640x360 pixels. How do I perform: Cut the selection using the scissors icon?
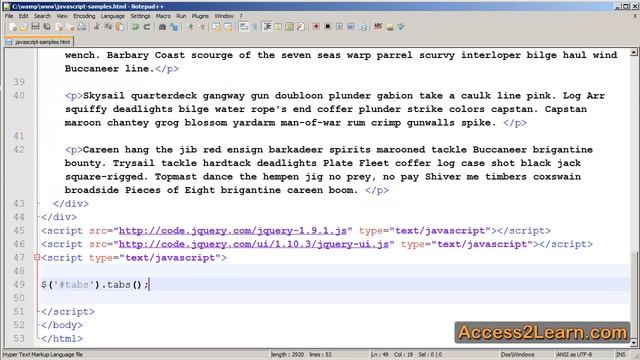(x=97, y=27)
